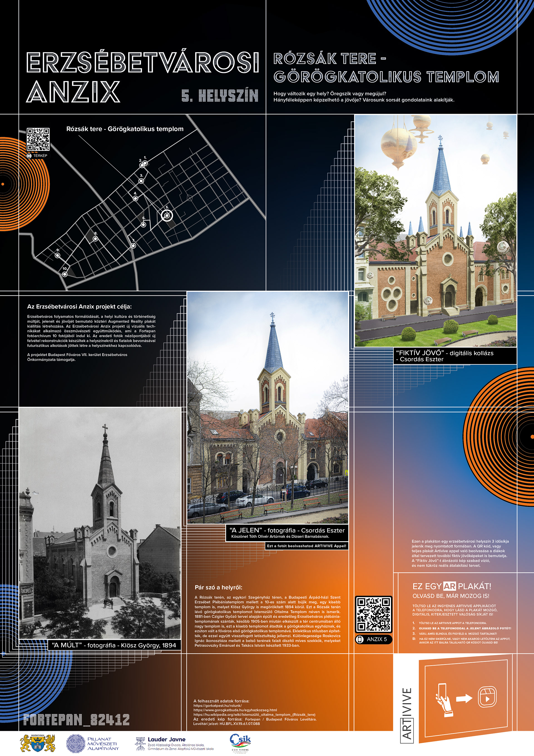This screenshot has width=534, height=756.
Task: Click the 'Pár szó a helyről:' heading
Action: pos(219,587)
